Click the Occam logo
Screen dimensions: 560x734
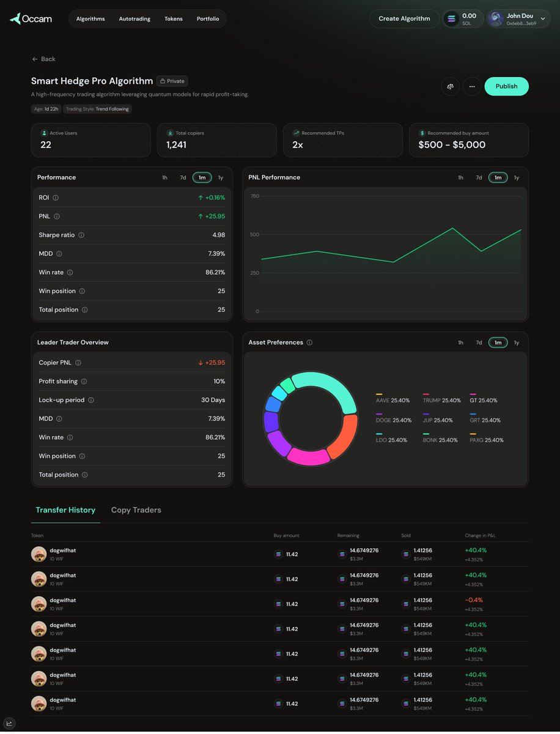(31, 18)
